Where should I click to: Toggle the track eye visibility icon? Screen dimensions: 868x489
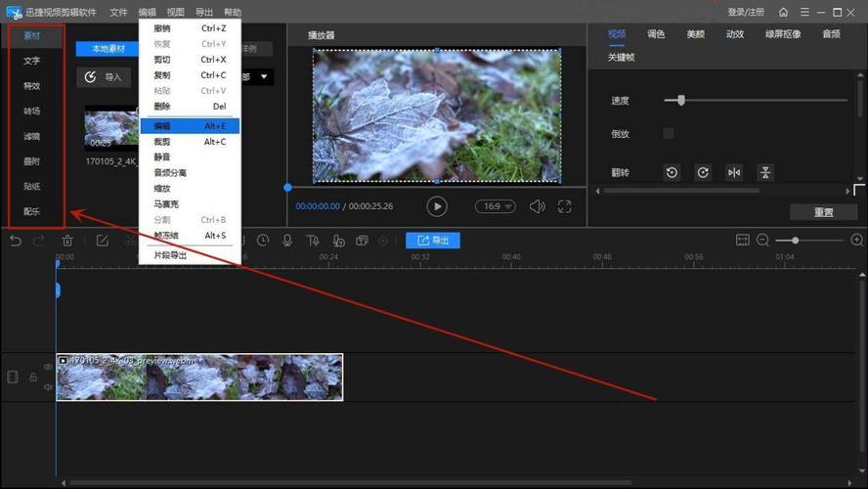click(x=48, y=367)
